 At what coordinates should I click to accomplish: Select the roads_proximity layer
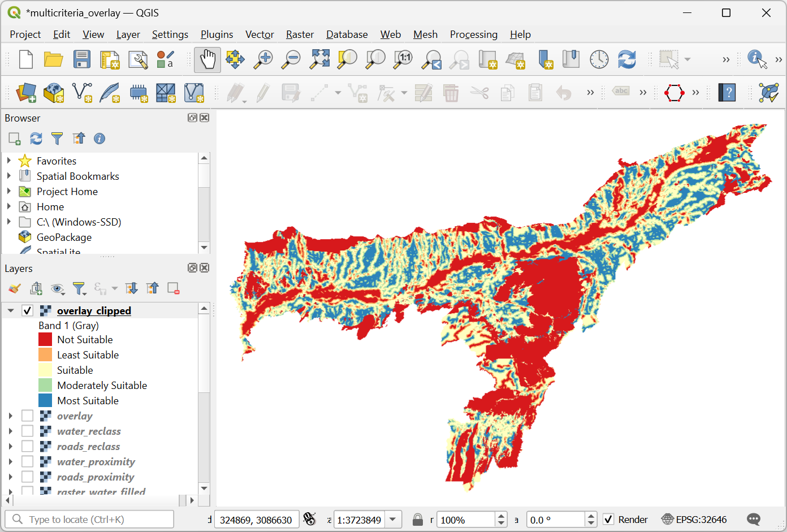click(96, 477)
